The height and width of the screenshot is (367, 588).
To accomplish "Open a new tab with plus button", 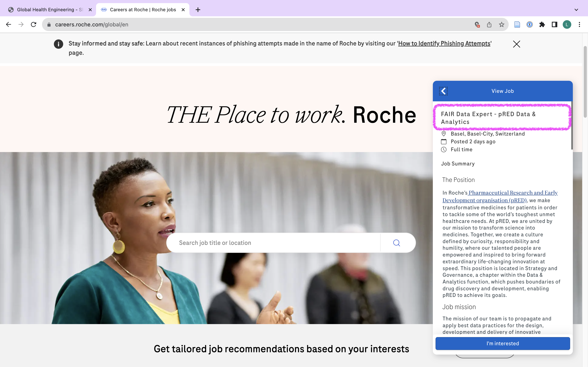I will (198, 10).
